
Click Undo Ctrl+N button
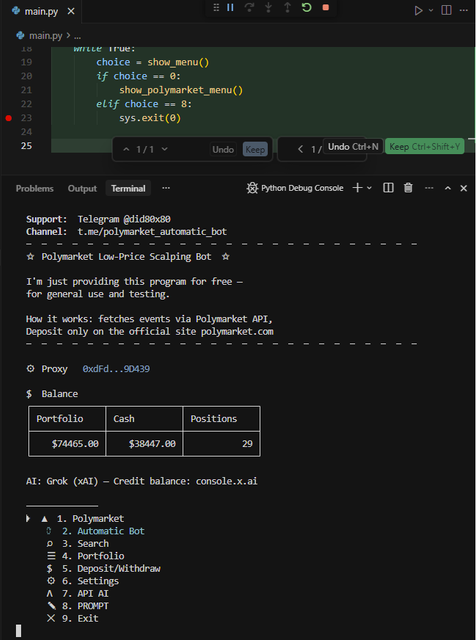pos(353,147)
